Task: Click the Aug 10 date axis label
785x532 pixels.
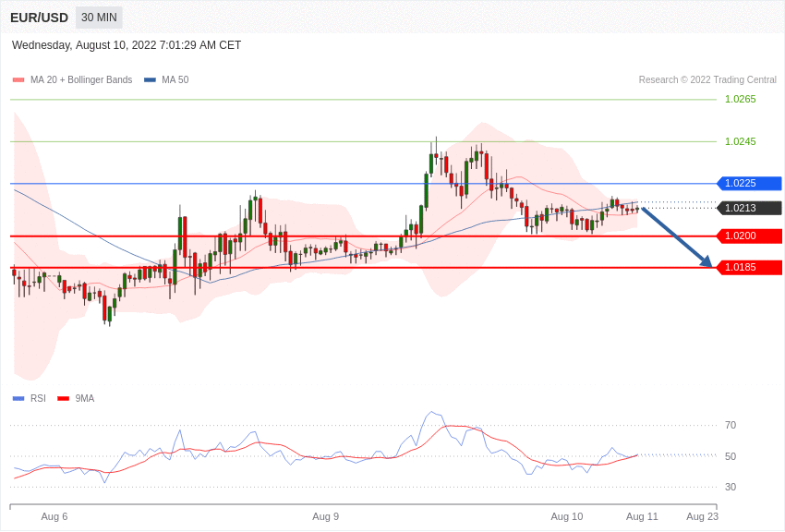Action: pos(567,516)
